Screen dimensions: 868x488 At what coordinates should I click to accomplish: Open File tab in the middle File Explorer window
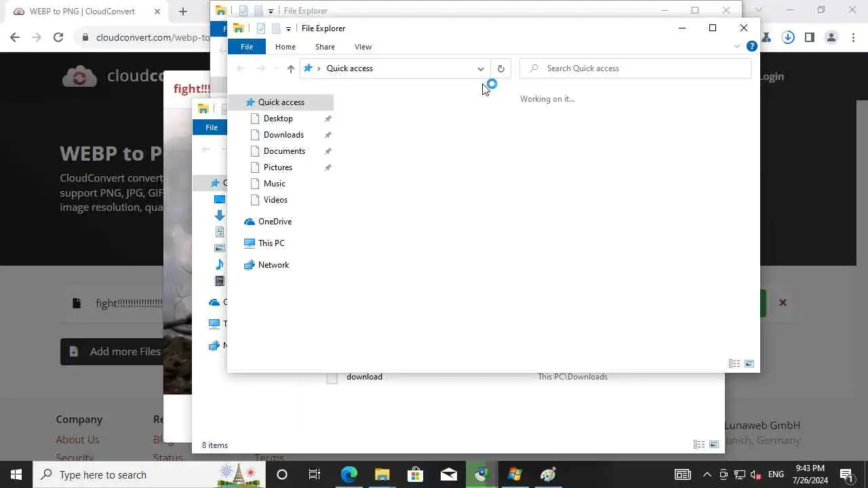211,127
